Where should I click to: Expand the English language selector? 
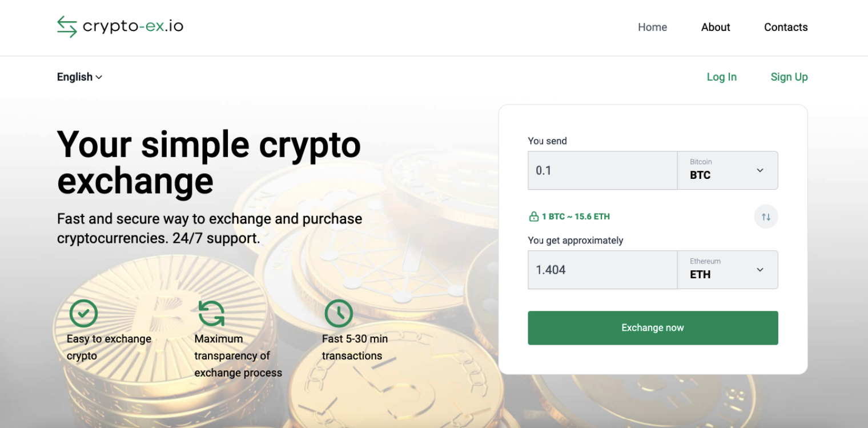point(79,77)
